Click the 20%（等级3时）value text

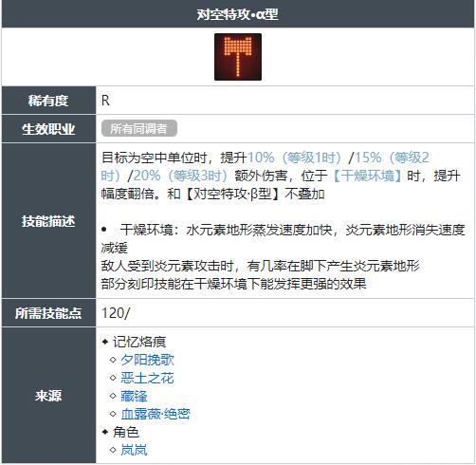pos(181,176)
